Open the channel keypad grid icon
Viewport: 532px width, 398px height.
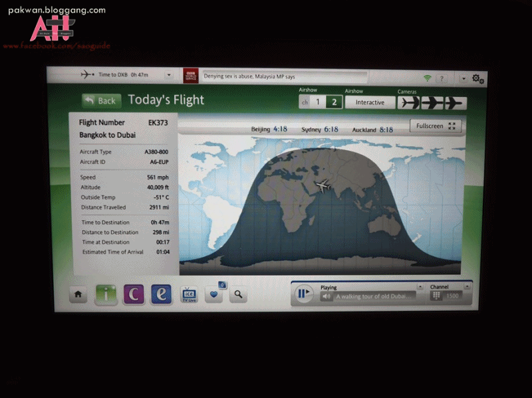(x=436, y=296)
